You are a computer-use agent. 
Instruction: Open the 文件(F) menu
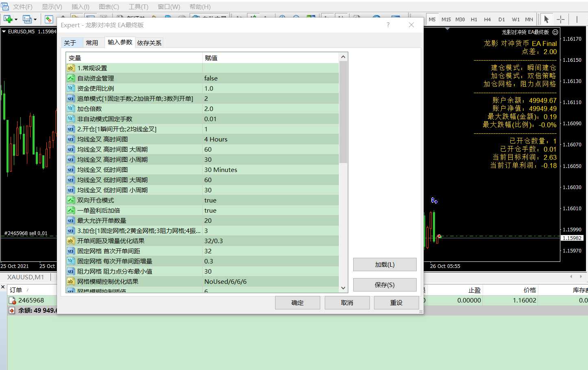pos(22,7)
